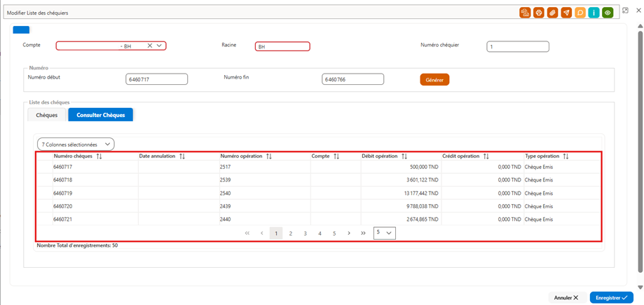Open attachments with the paperclip icon
Viewport: 644px width, 305px height.
pyautogui.click(x=553, y=13)
